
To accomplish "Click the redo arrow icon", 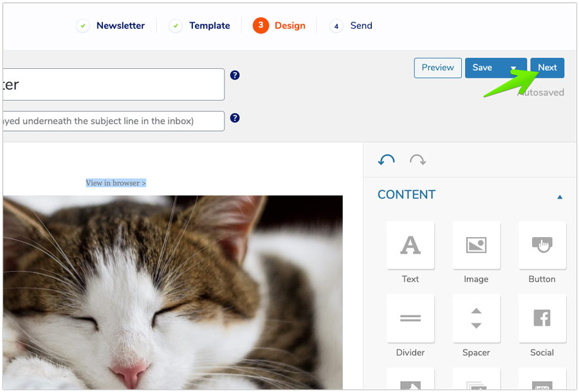I will (418, 160).
